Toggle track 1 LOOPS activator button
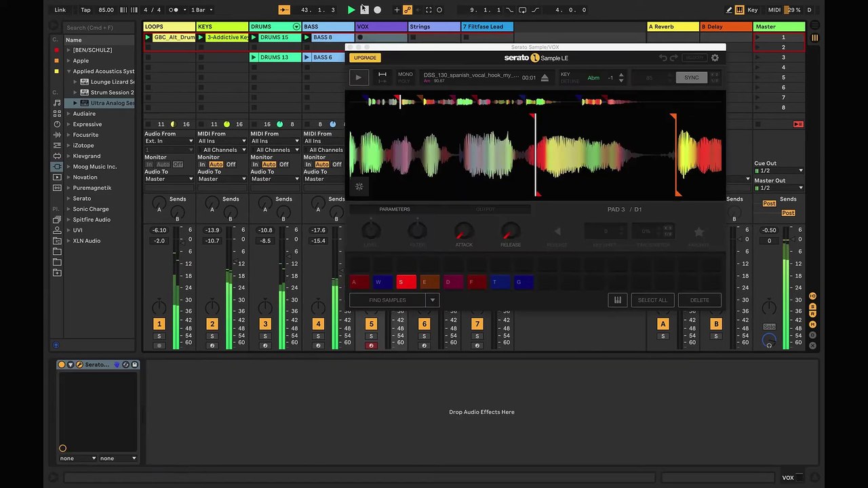Image resolution: width=868 pixels, height=488 pixels. tap(159, 324)
